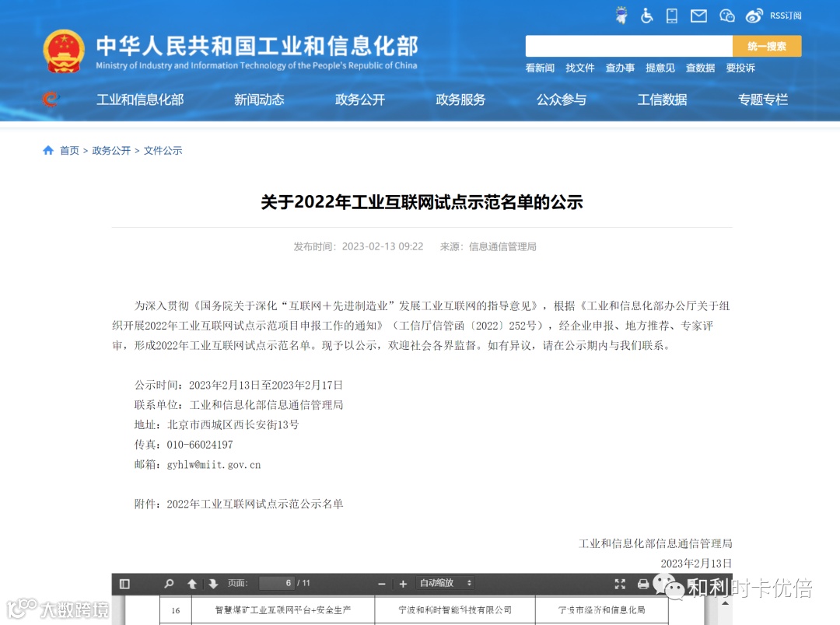This screenshot has width=840, height=625.
Task: Click the 统一搜索 button
Action: 767,46
